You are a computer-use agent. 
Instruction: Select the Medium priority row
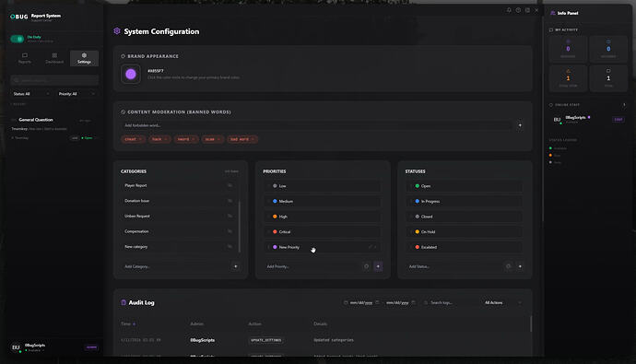click(x=323, y=202)
